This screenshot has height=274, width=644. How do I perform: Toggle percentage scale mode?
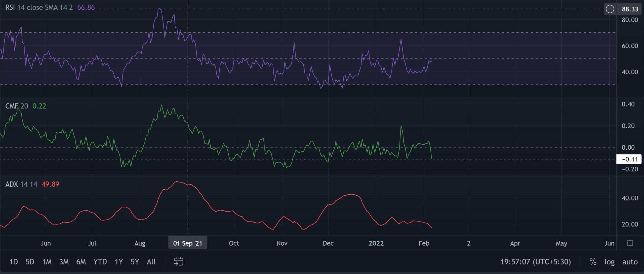(593, 261)
